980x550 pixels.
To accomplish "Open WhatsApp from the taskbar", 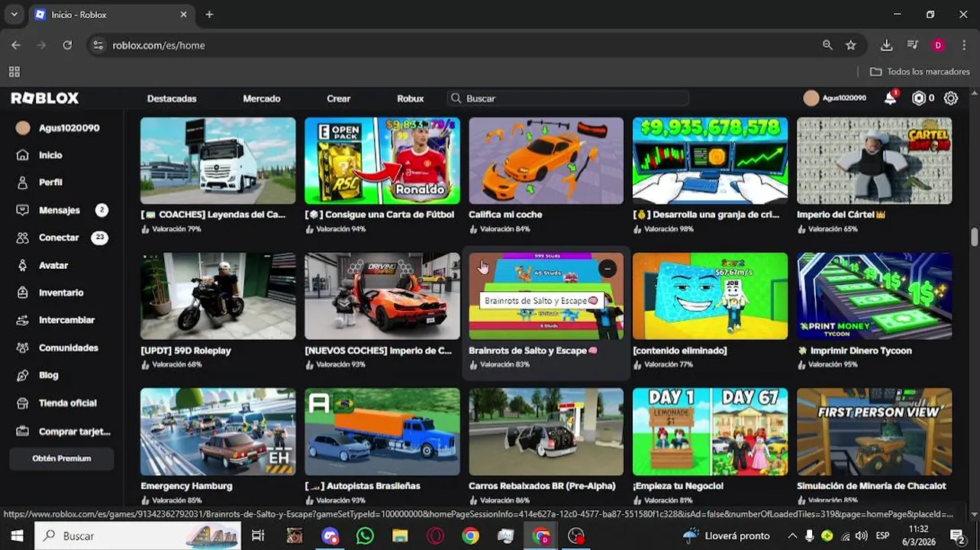I will (x=365, y=535).
